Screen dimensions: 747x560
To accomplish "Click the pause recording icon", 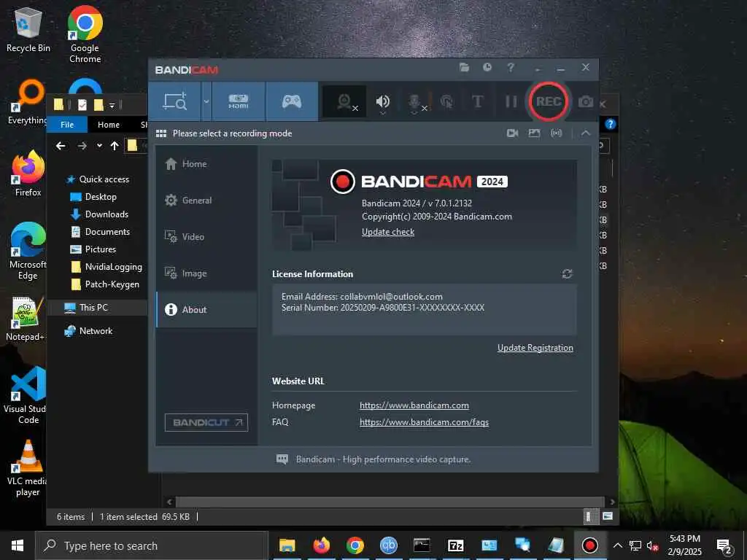I will click(x=511, y=101).
